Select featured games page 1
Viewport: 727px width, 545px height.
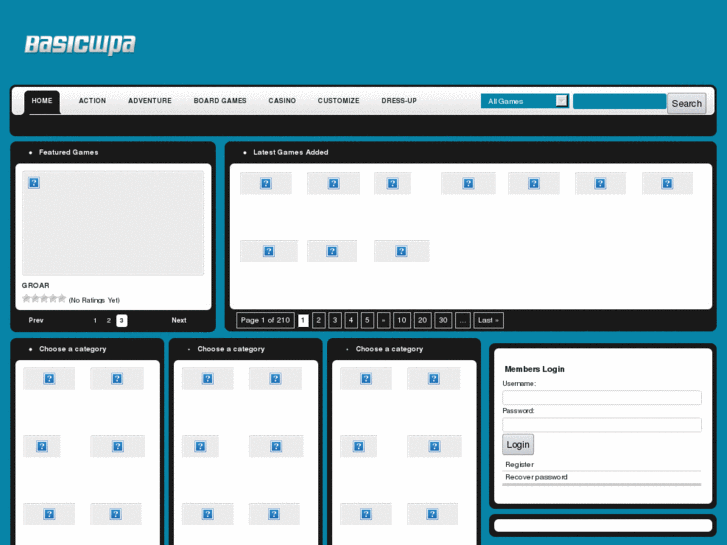click(x=95, y=321)
